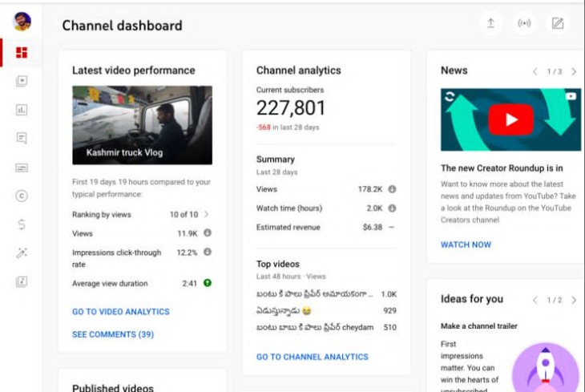Open the Copyright icon in sidebar
The image size is (585, 392).
coord(22,196)
